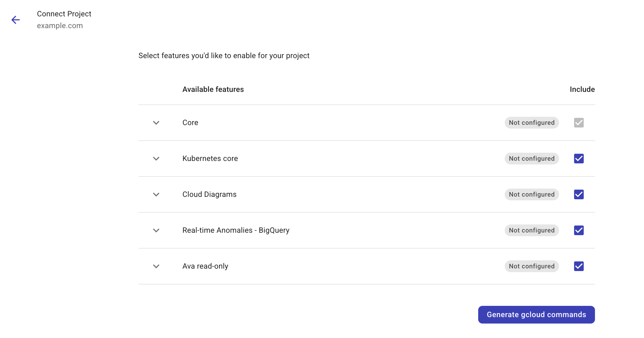Disable the Ava read-only include checkbox

pos(578,266)
